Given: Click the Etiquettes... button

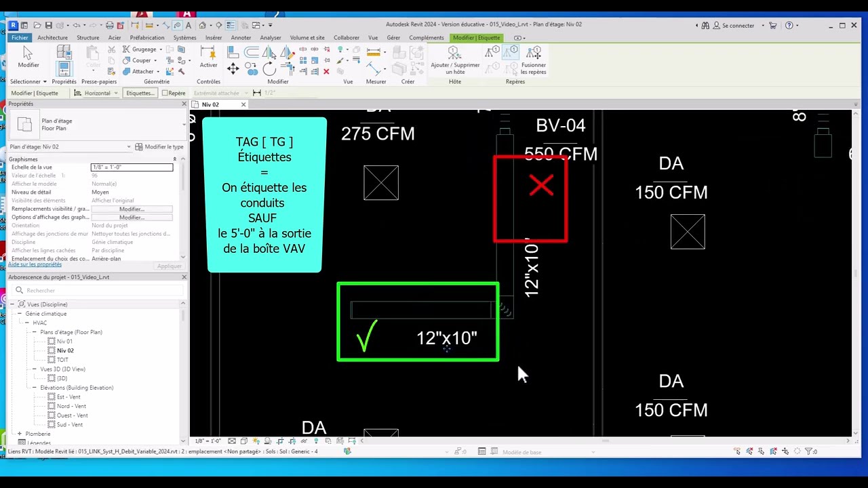Looking at the screenshot, I should (140, 93).
